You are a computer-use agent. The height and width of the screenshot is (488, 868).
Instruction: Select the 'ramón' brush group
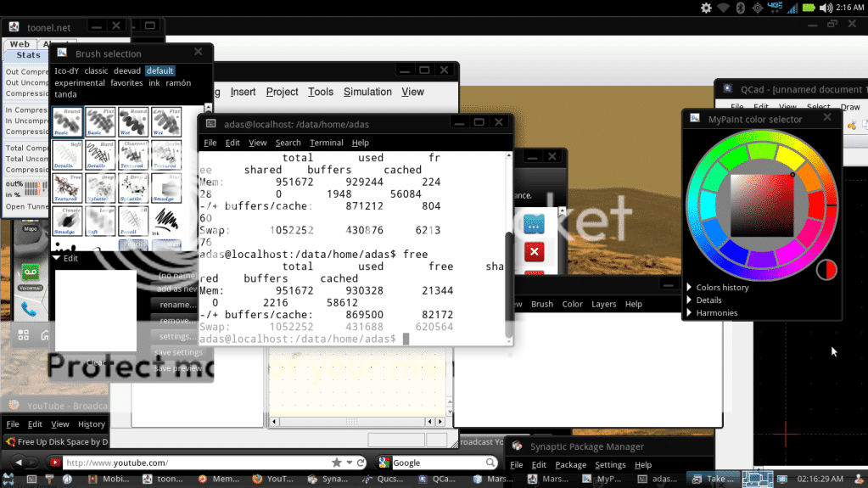point(178,83)
